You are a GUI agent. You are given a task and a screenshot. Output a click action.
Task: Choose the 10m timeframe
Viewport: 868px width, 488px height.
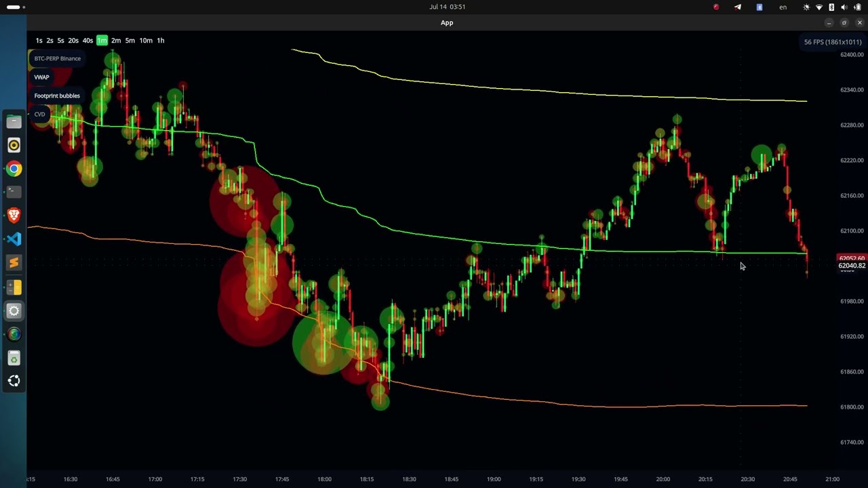pos(146,41)
